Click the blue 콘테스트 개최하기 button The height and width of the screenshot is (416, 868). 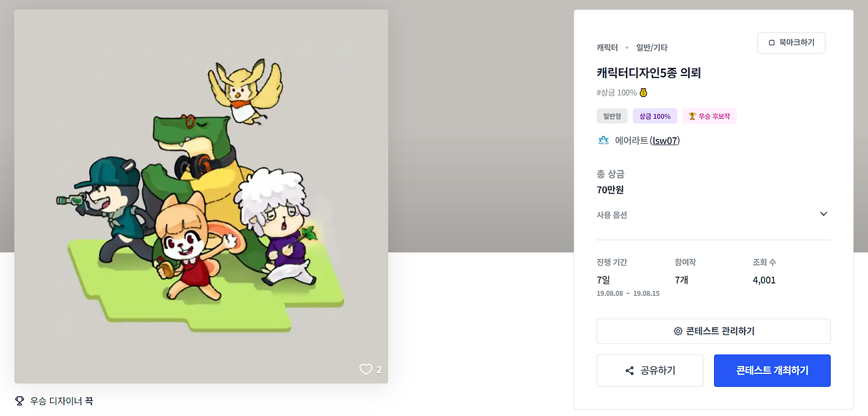[772, 371]
